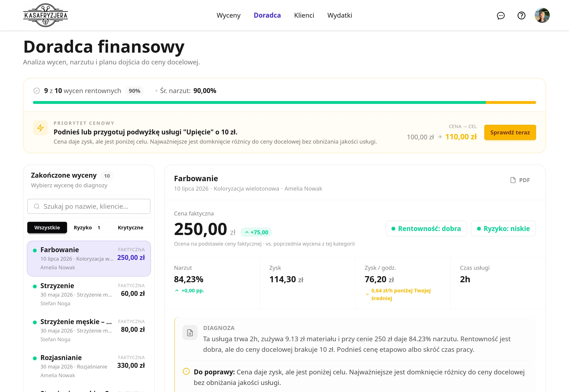Open the chat messages icon

tap(500, 16)
